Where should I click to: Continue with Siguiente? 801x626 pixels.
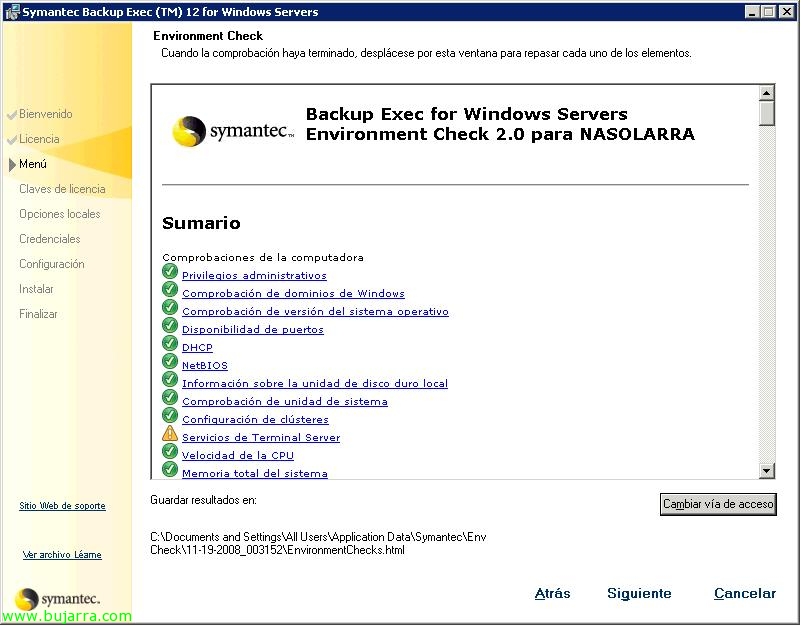tap(639, 593)
